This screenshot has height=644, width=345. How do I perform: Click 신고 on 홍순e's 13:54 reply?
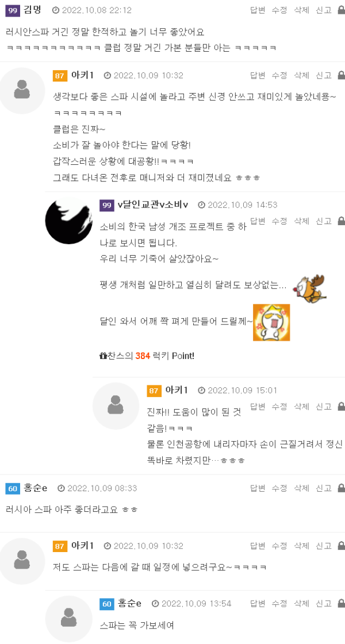(x=324, y=603)
